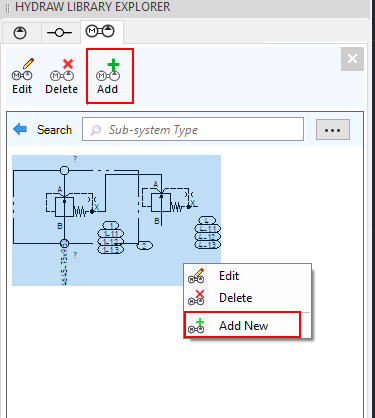Click the Search label

54,130
